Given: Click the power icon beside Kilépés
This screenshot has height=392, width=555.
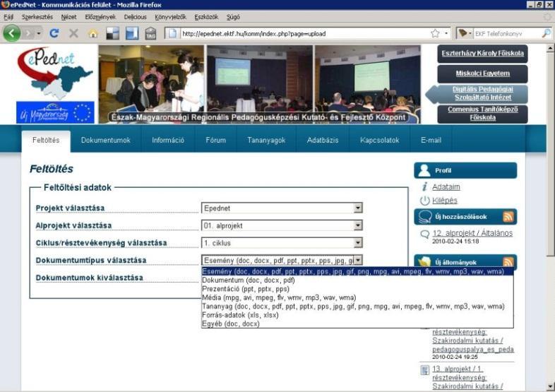Looking at the screenshot, I should (x=425, y=201).
